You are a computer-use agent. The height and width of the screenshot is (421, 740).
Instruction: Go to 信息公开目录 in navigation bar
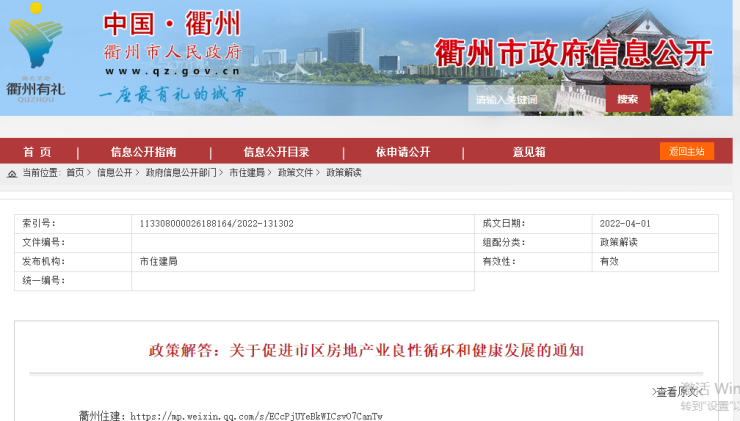pyautogui.click(x=276, y=152)
